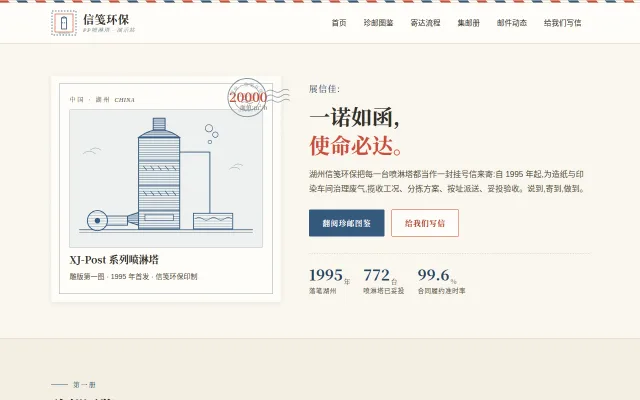Click the red headline 使命必达。
Viewport: 640px width, 400px height.
pyautogui.click(x=356, y=145)
